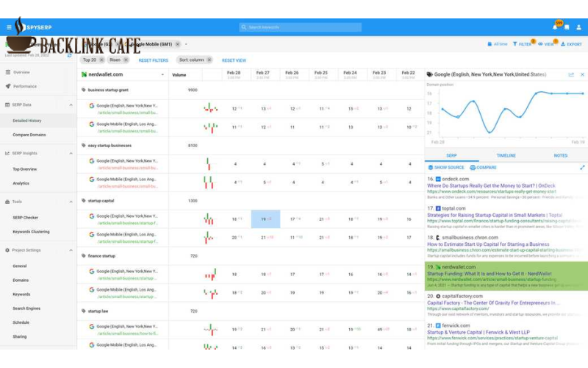Image resolution: width=588 pixels, height=368 pixels.
Task: Open dropdown arrow after Google Mobile chip
Action: click(186, 44)
